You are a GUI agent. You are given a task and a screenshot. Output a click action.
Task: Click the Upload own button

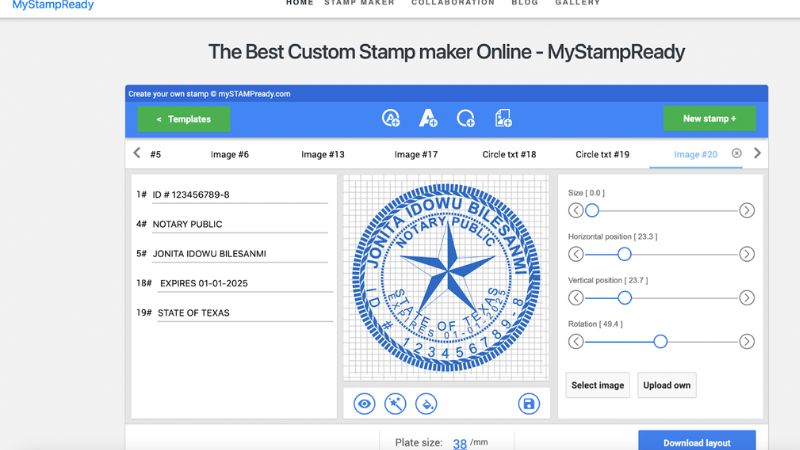click(667, 385)
